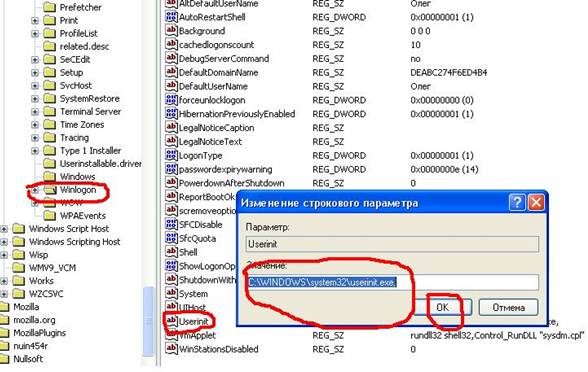This screenshot has width=588, height=372.
Task: Expand the Terminal Server tree node
Action: tap(35, 112)
